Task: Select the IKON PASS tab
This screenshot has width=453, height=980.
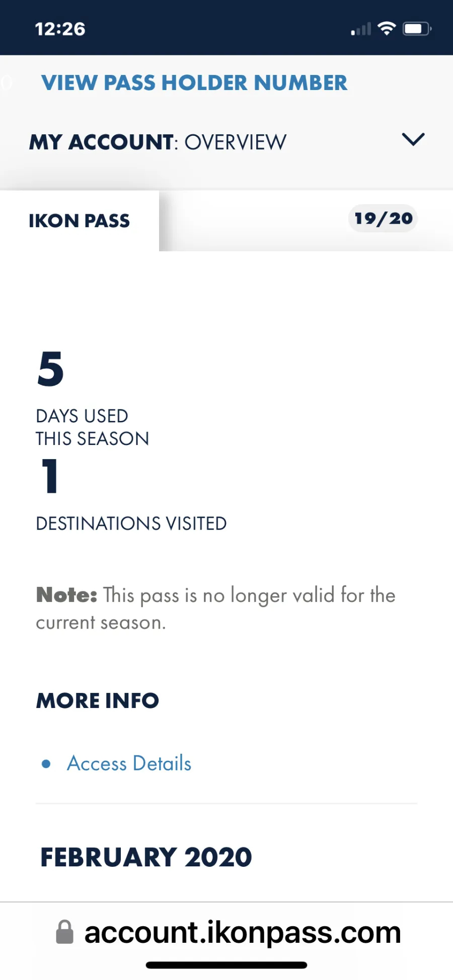Action: tap(80, 221)
